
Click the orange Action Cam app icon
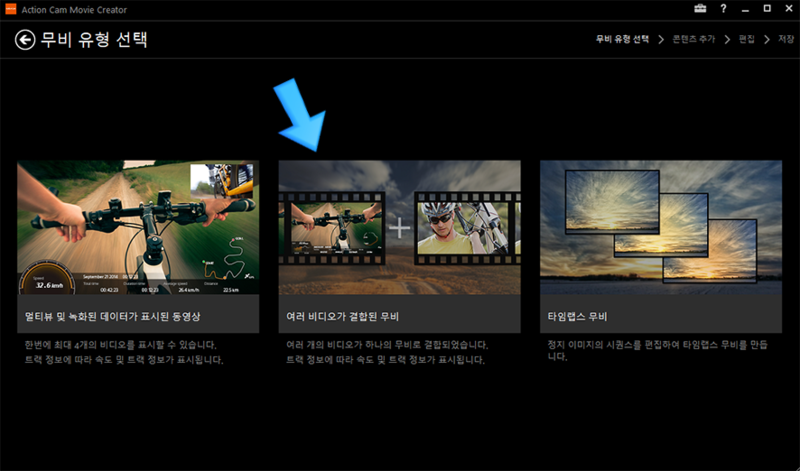(x=10, y=9)
